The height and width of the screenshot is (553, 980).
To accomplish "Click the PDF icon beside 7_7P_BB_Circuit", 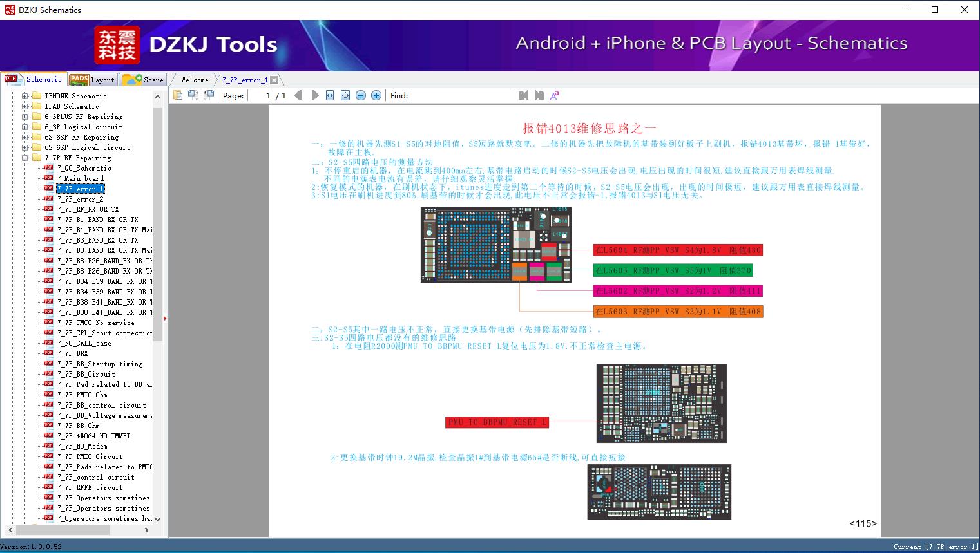I will pyautogui.click(x=48, y=374).
